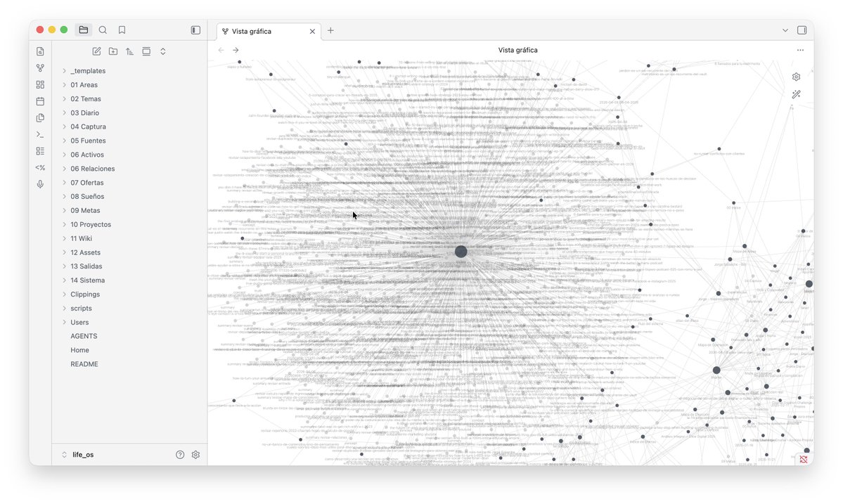Open the life_os vault switcher
Screen dimensions: 843x504
coord(78,455)
